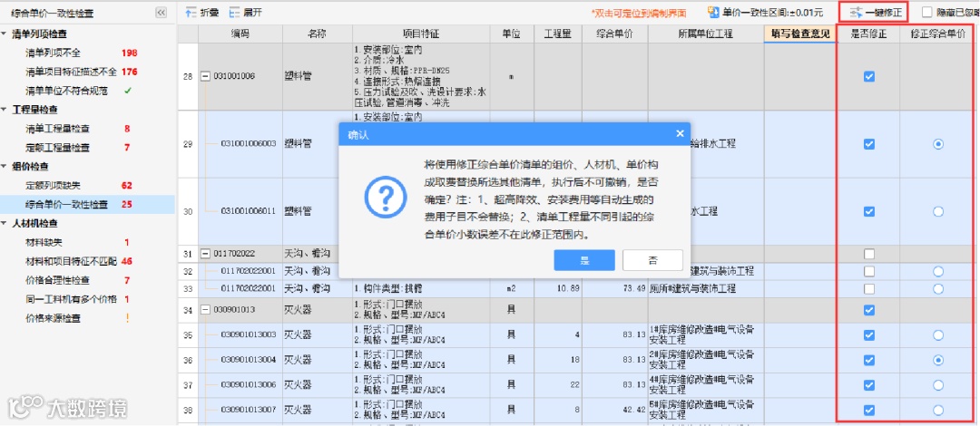980x426 pixels.
Task: Click code cell 031001006011
Action: (248, 212)
